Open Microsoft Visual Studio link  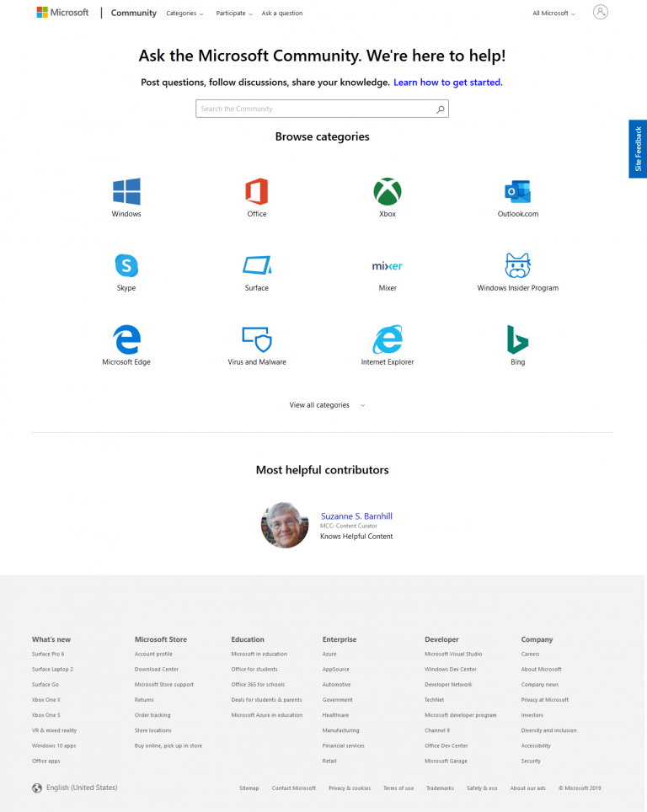point(453,654)
